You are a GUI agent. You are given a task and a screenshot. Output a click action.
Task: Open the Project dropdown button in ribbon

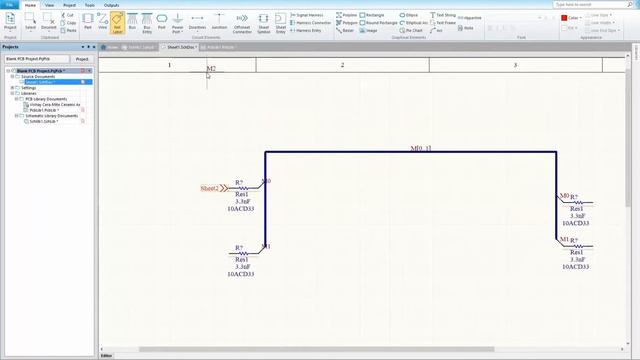coord(10,22)
